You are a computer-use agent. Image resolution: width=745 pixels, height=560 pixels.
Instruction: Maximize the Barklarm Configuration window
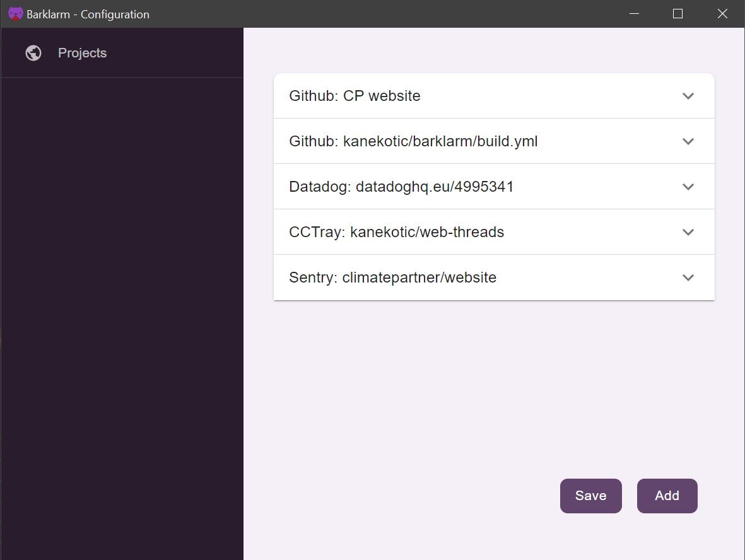tap(678, 14)
